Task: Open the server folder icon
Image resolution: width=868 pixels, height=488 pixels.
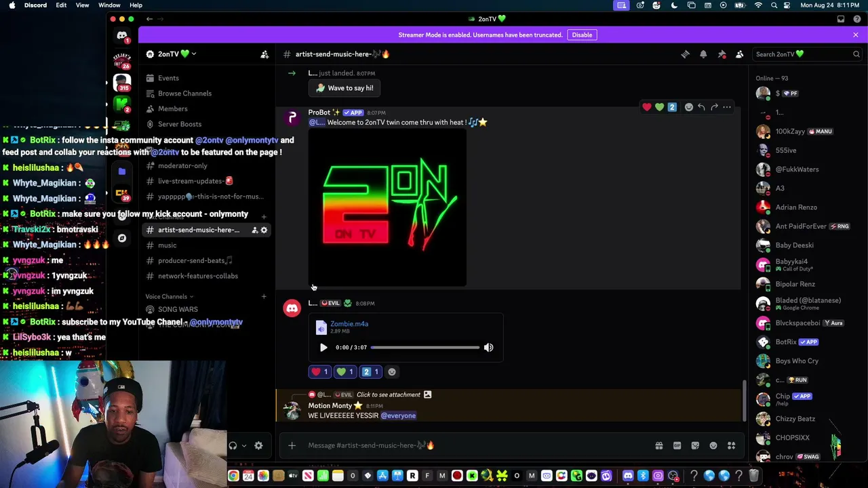Action: pos(122,171)
